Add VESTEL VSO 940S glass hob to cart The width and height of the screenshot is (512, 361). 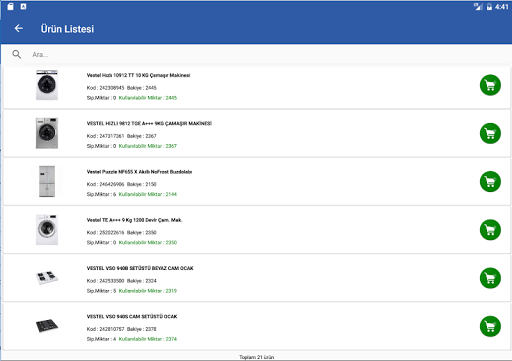490,326
